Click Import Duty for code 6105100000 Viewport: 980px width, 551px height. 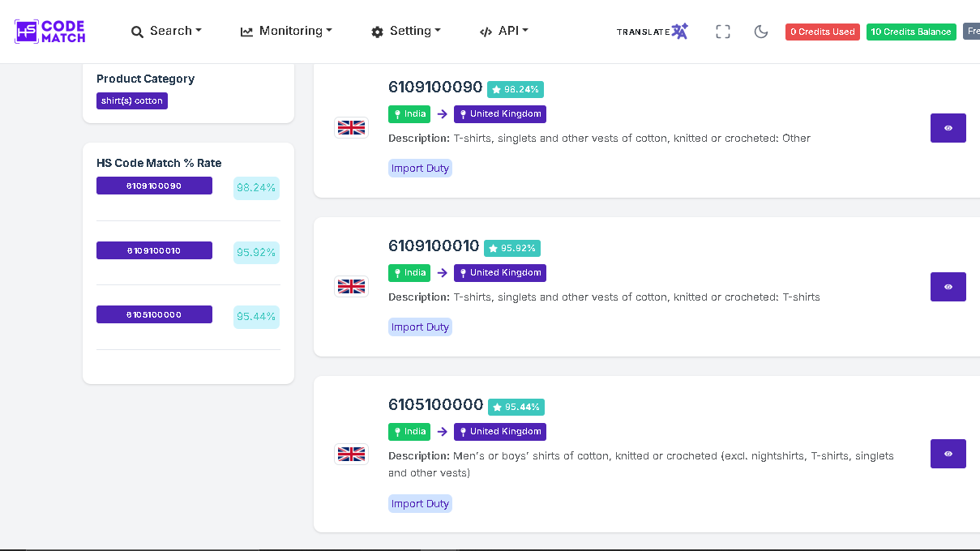[420, 504]
